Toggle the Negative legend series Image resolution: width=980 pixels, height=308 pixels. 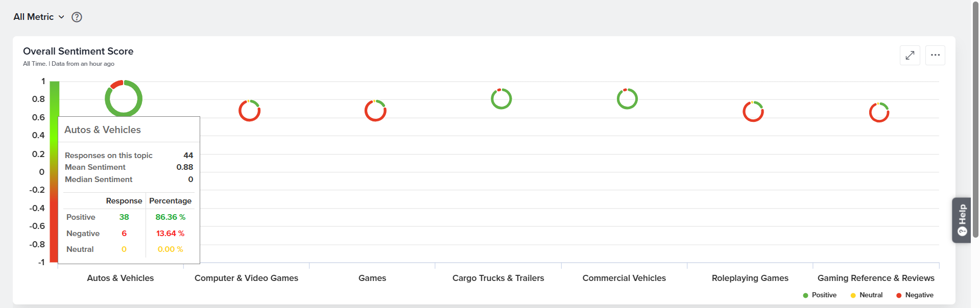915,295
